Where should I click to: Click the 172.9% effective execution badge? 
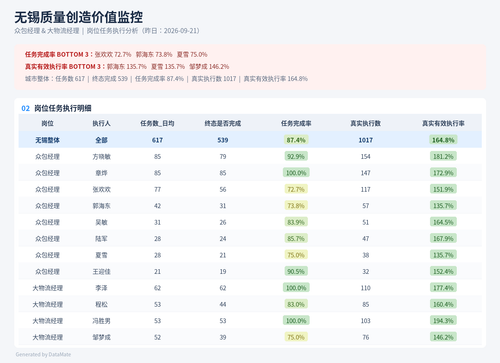(443, 173)
